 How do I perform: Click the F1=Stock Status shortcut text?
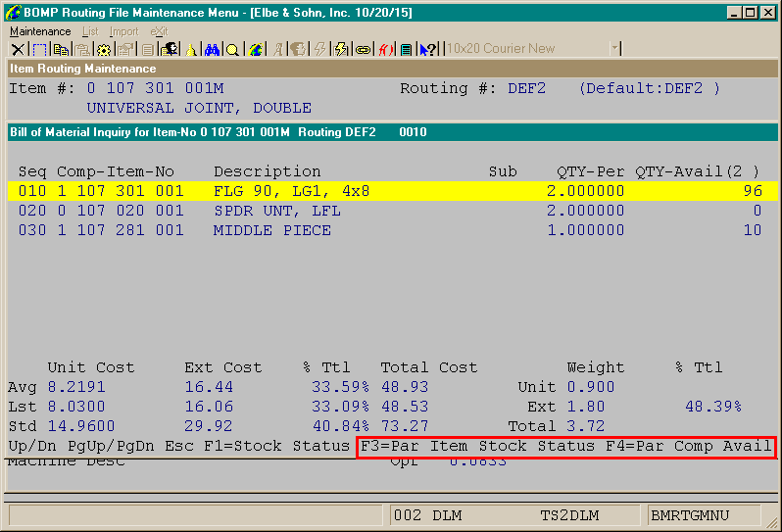pos(276,446)
